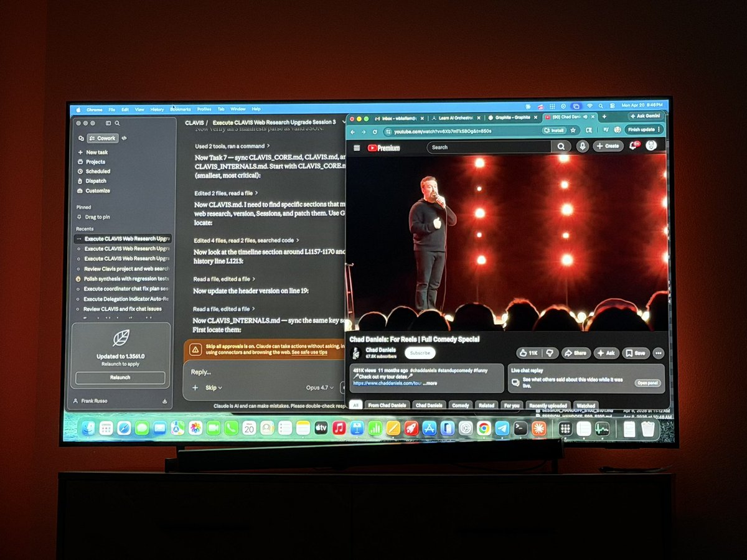
Task: Open the more actions ellipsis under video
Action: click(x=658, y=353)
